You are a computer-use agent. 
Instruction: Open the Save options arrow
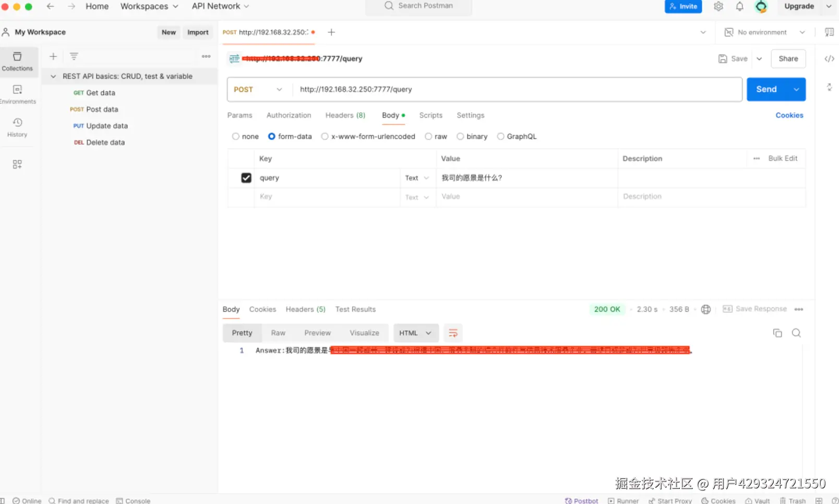coord(759,59)
